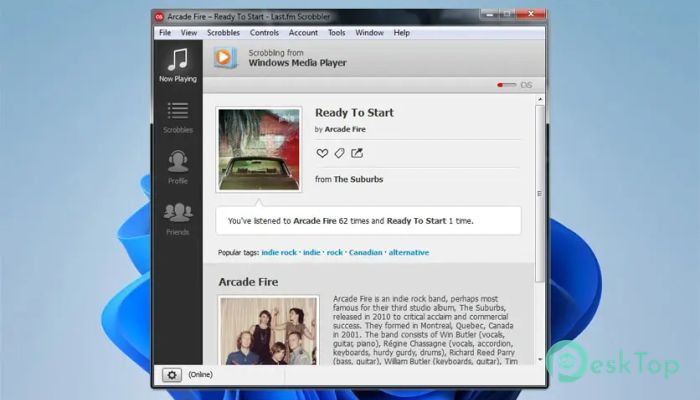Follow the rock tag link
The image size is (700, 400).
click(x=335, y=252)
